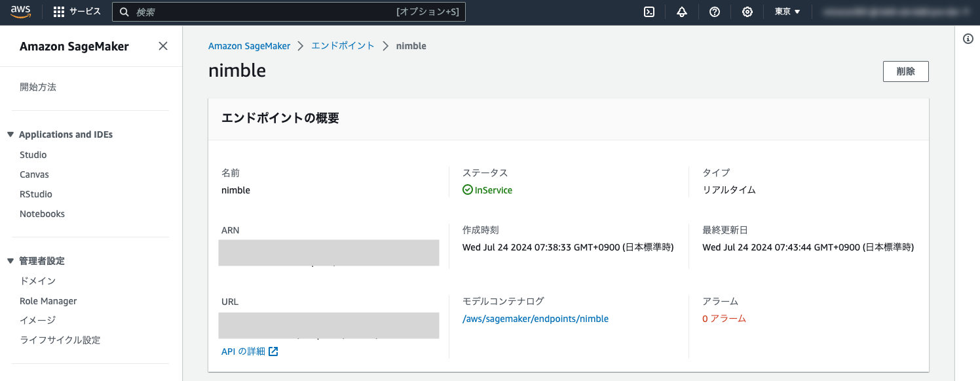Click the AWS home logo

click(20, 11)
